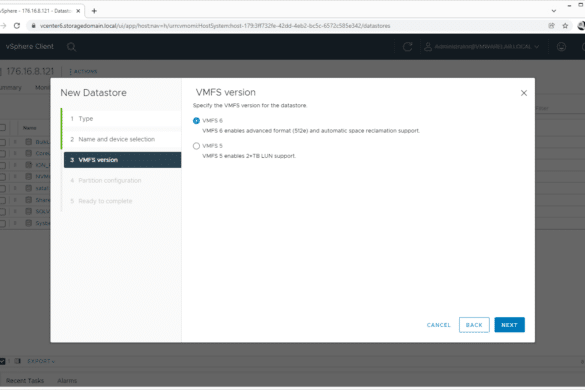The height and width of the screenshot is (390, 585).
Task: Cancel the New Datastore wizard
Action: [x=438, y=325]
